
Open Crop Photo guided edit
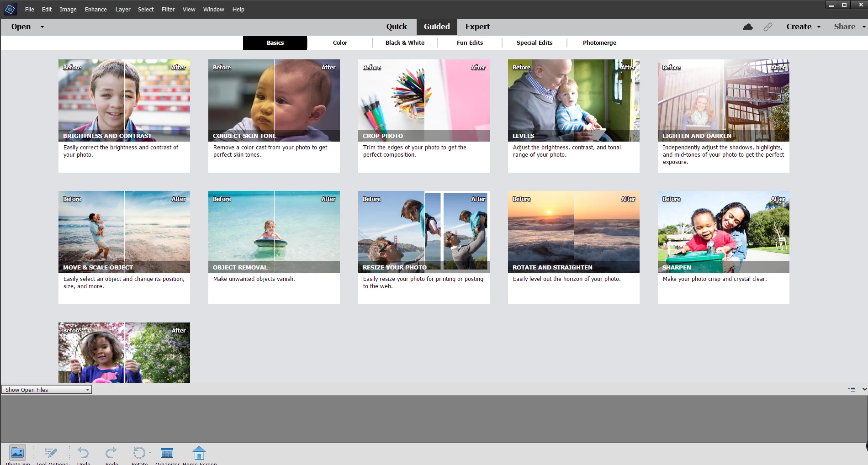tap(424, 116)
